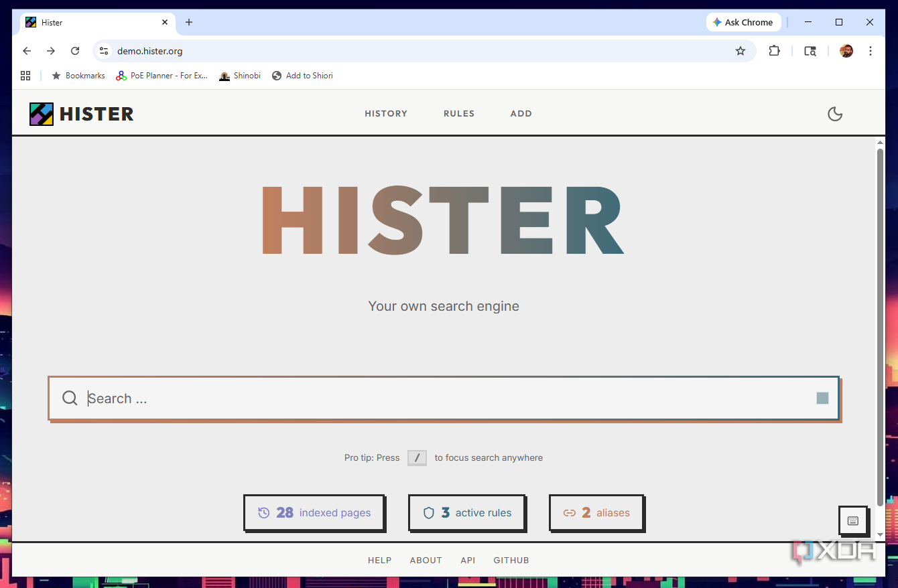
Task: Open the History page
Action: click(386, 114)
